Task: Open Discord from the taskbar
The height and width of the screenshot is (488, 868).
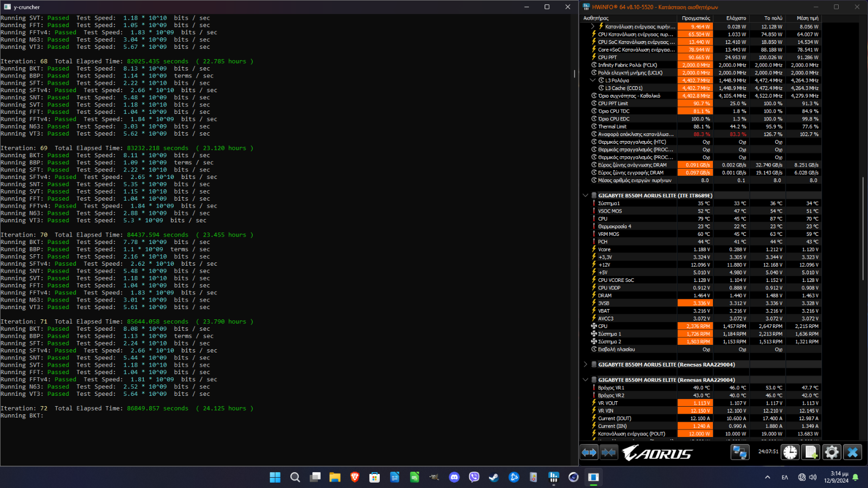Action: (x=454, y=477)
